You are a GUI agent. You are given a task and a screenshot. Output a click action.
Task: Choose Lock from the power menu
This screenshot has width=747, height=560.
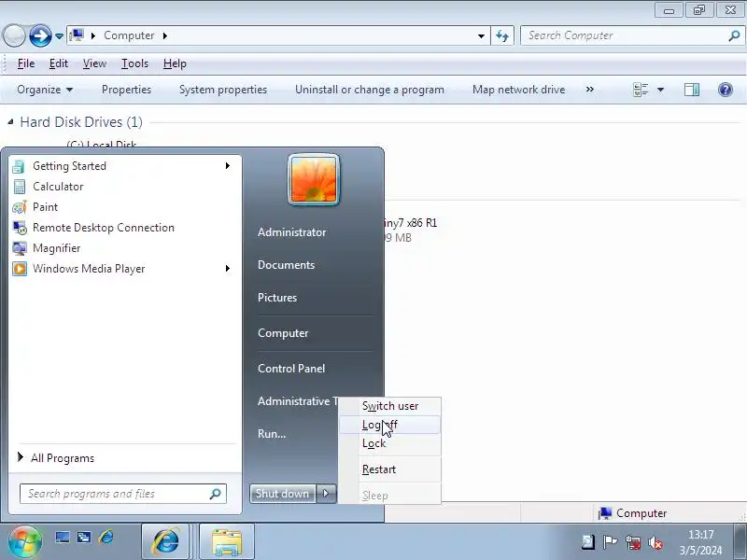(390, 443)
